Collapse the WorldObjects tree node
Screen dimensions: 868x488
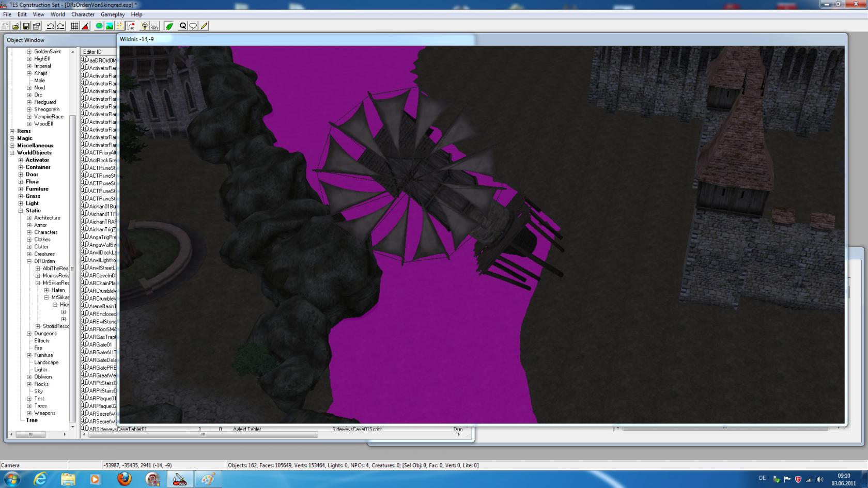12,153
